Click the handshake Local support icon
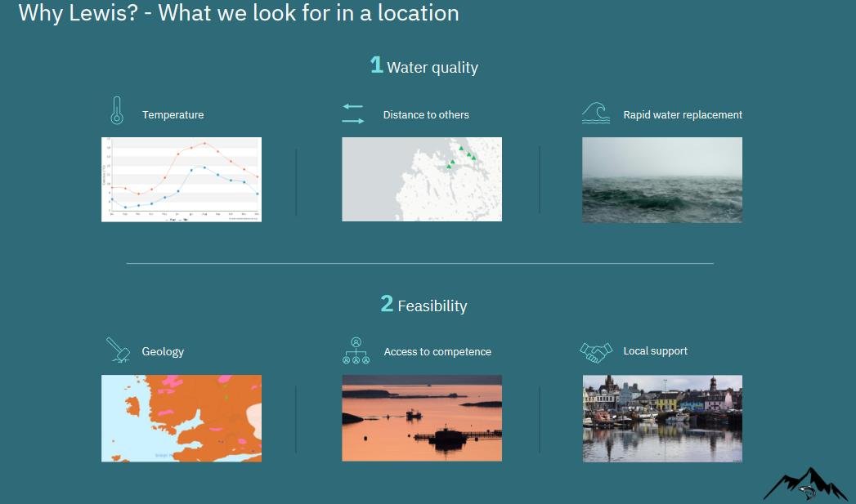The height and width of the screenshot is (504, 856). tap(595, 352)
